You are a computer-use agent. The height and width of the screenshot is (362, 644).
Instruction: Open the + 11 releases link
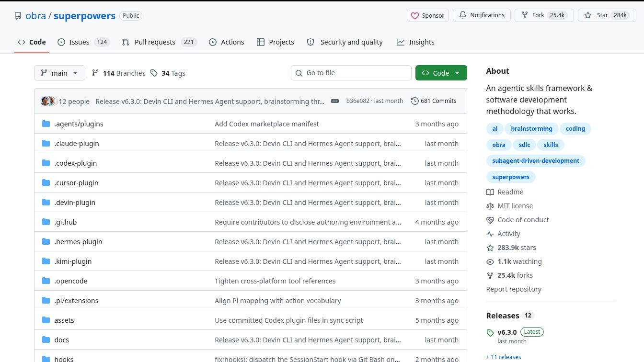coord(504,357)
